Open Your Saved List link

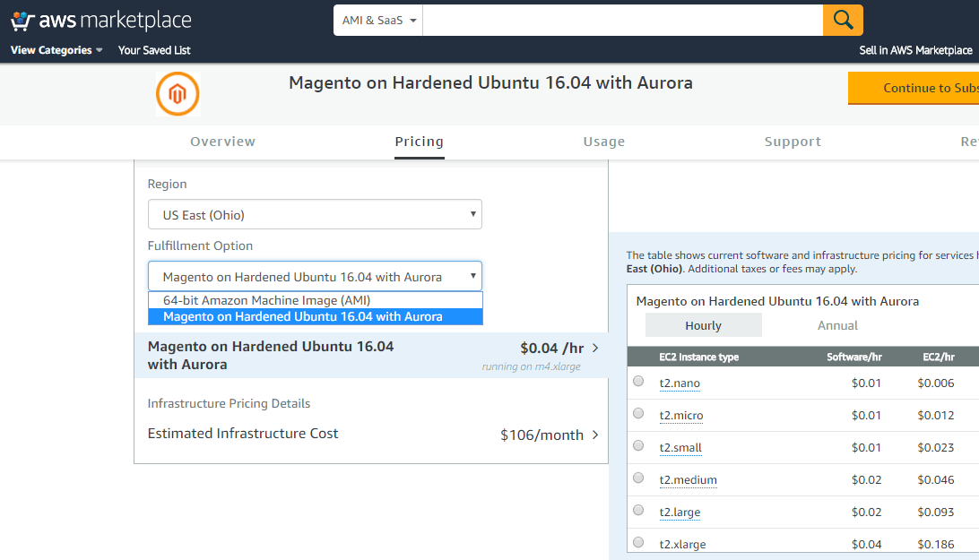154,50
